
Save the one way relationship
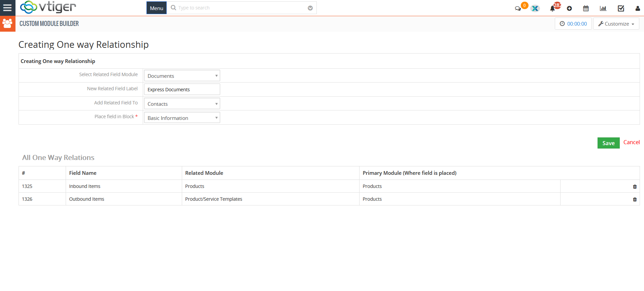click(609, 143)
